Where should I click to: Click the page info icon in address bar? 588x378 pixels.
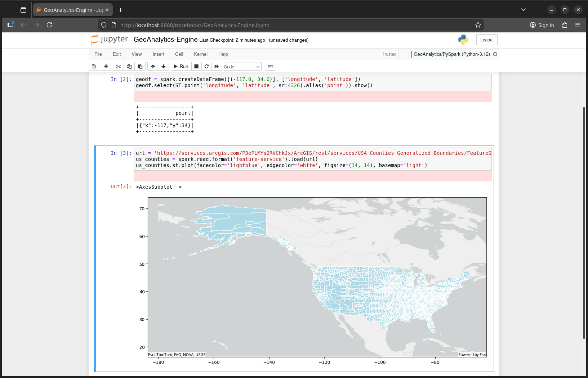pyautogui.click(x=114, y=25)
